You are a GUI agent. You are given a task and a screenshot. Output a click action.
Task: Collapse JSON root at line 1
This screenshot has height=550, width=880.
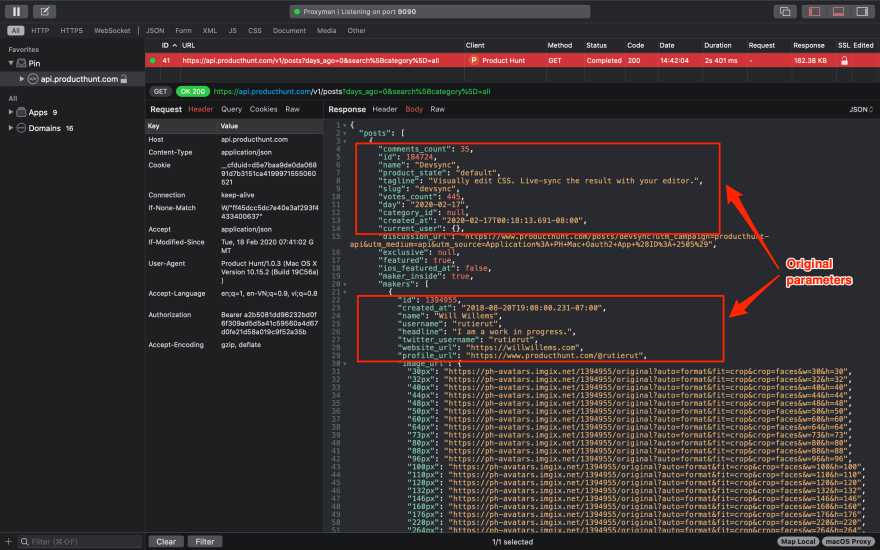tap(345, 125)
